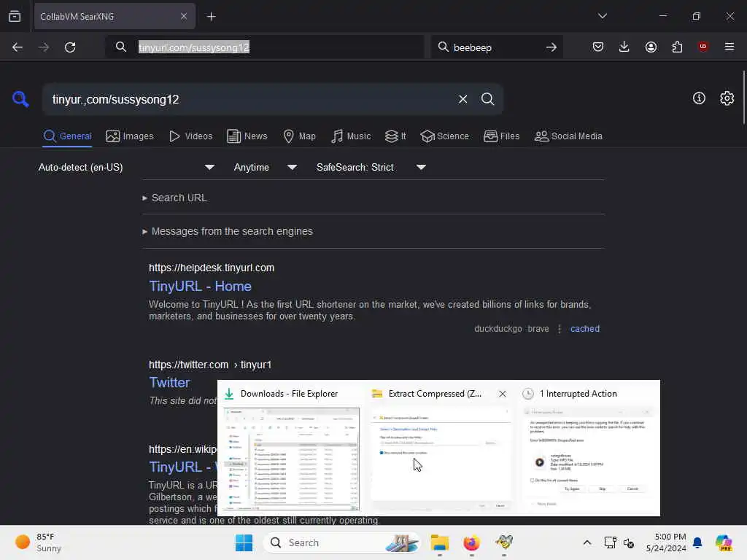Open the Twitter result link
Viewport: 747px width, 560px height.
pos(169,382)
